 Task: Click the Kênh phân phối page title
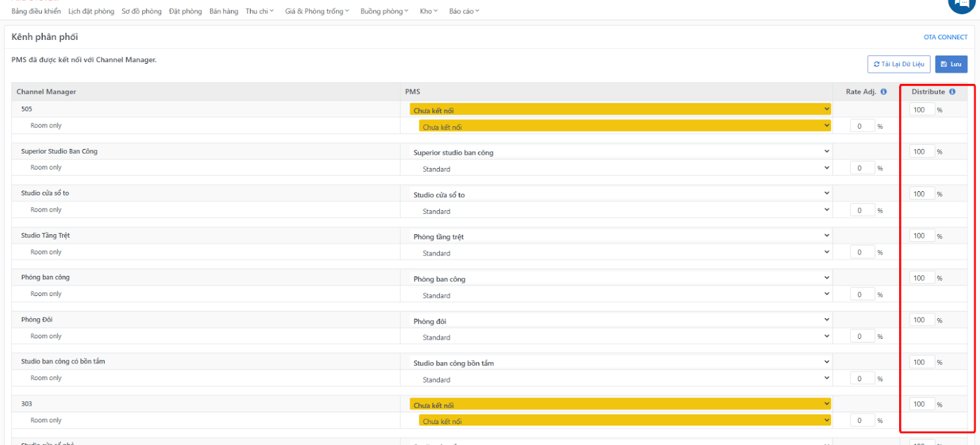coord(45,37)
